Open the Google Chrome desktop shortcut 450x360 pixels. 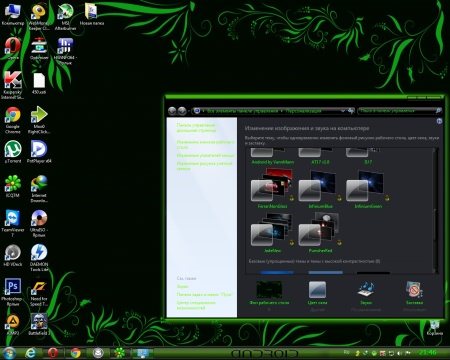13,120
